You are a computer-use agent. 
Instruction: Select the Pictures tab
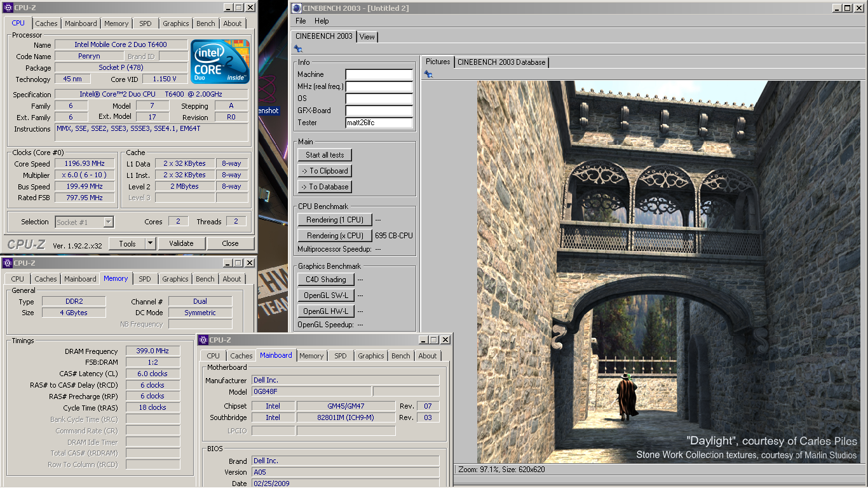click(438, 62)
